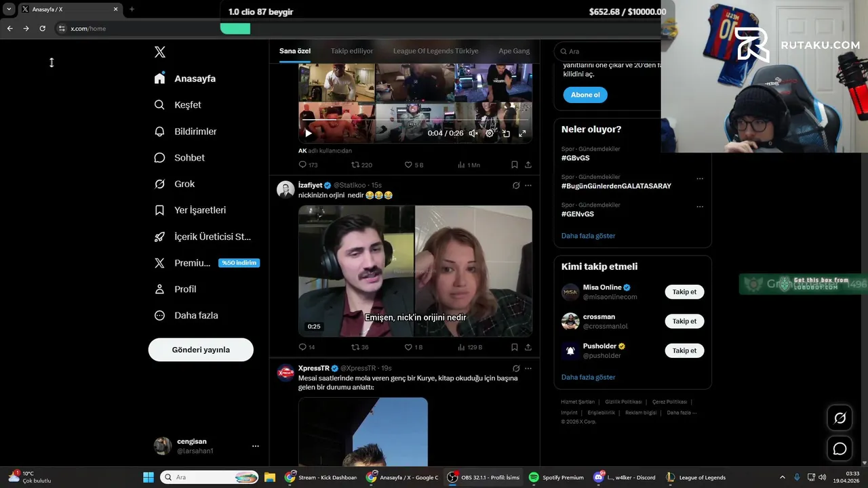The width and height of the screenshot is (868, 488).
Task: Open options for #GENvGS trend
Action: pyautogui.click(x=700, y=207)
